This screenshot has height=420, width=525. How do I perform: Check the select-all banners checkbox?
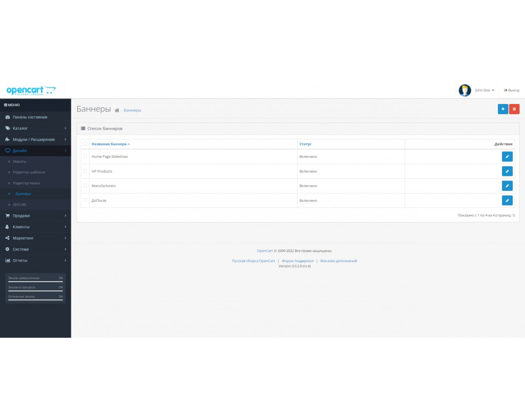click(x=85, y=143)
